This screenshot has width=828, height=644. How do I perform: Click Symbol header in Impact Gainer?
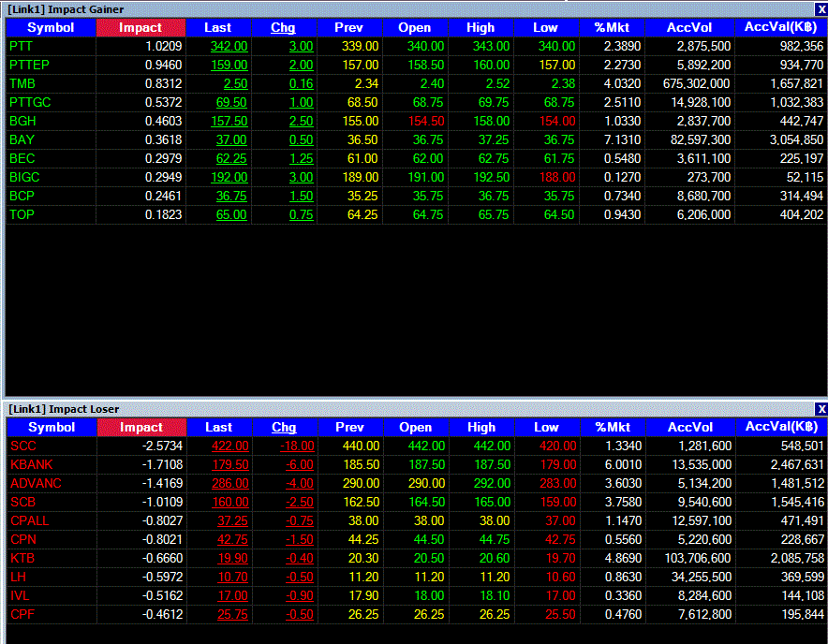click(51, 28)
